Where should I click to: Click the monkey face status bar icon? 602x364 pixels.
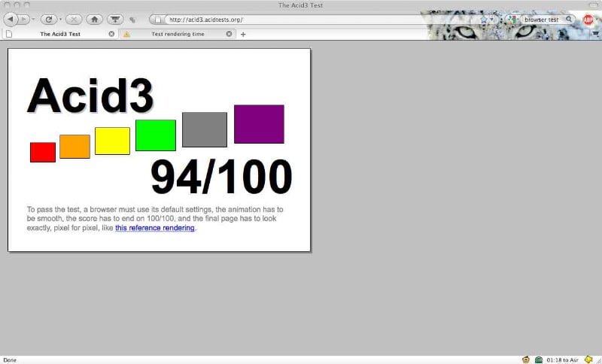526,359
